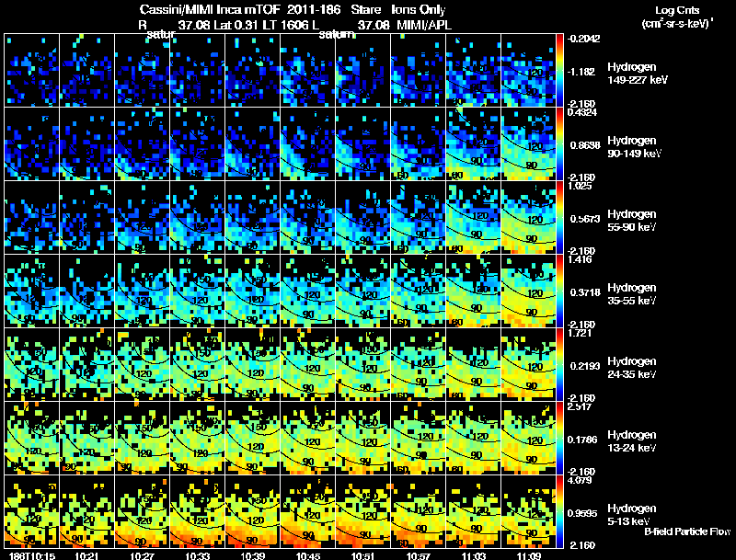Screen dimensions: 736x560
Task: Select the 'Hydrogen 55-90 keV' row label
Action: point(632,221)
